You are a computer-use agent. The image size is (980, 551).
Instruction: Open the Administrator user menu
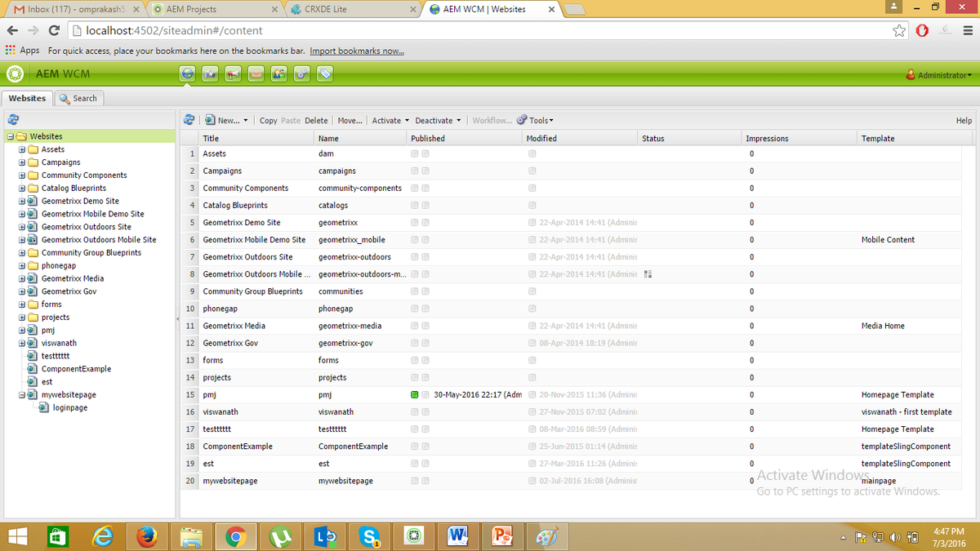point(939,75)
